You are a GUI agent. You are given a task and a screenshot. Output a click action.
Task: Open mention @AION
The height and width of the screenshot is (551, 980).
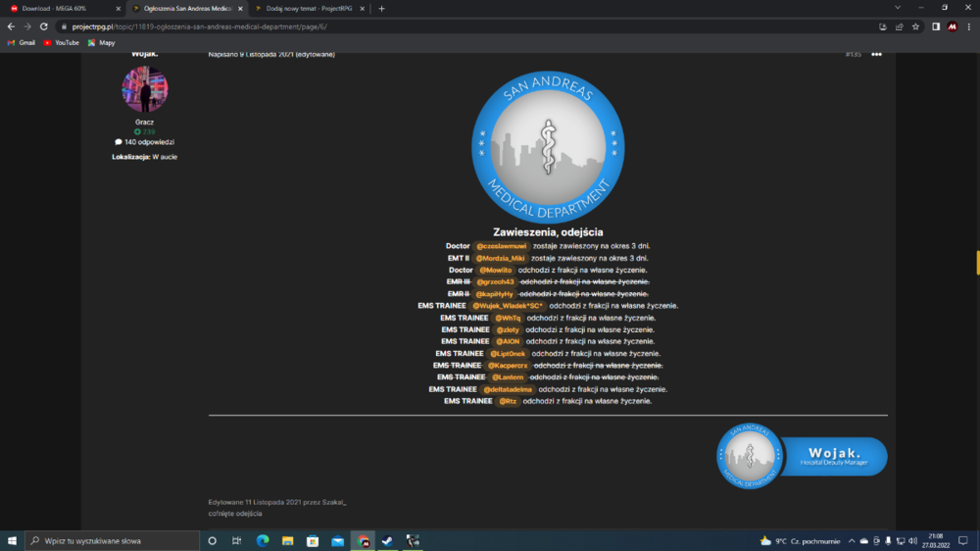pos(508,341)
